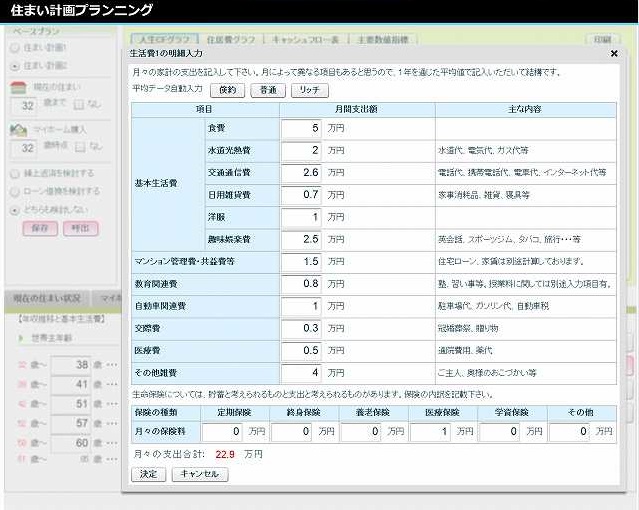The image size is (639, 510).
Task: Close the 生活費1の明細入力 dialog
Action: tap(614, 54)
